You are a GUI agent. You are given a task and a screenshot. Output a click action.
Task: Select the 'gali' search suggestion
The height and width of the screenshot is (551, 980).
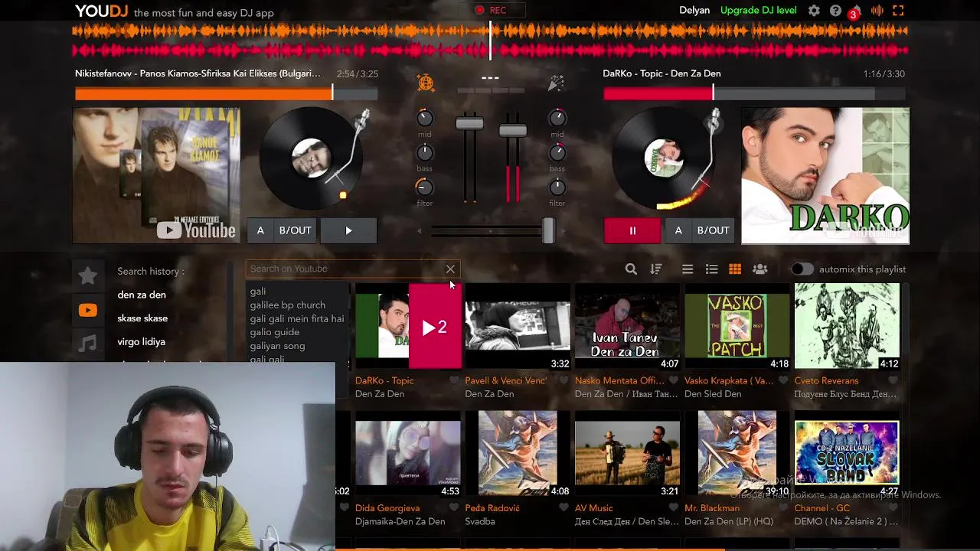pyautogui.click(x=258, y=292)
